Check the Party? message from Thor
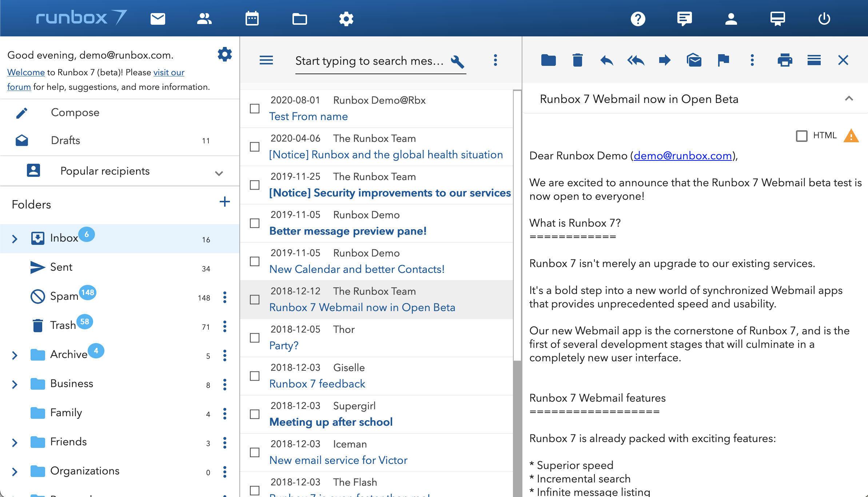 (x=255, y=338)
